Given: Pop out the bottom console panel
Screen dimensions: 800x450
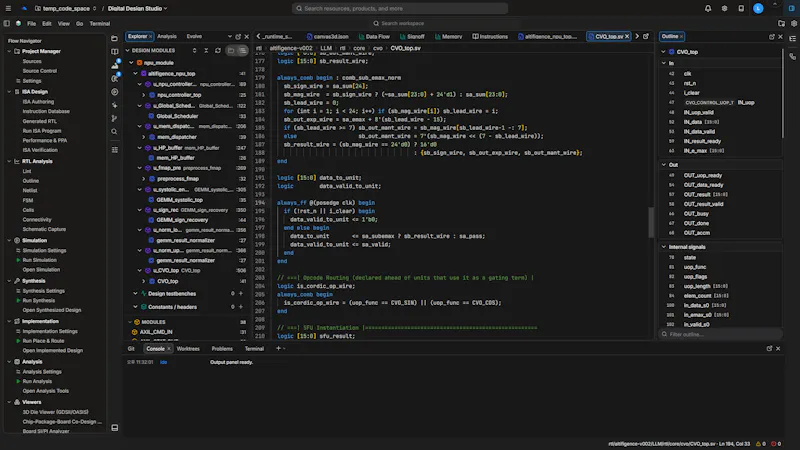Looking at the screenshot, I should [x=769, y=348].
